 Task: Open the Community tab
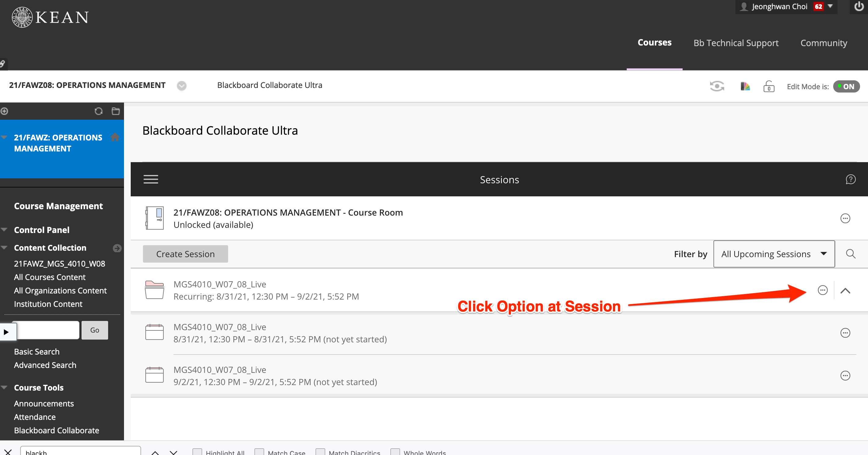pyautogui.click(x=823, y=43)
